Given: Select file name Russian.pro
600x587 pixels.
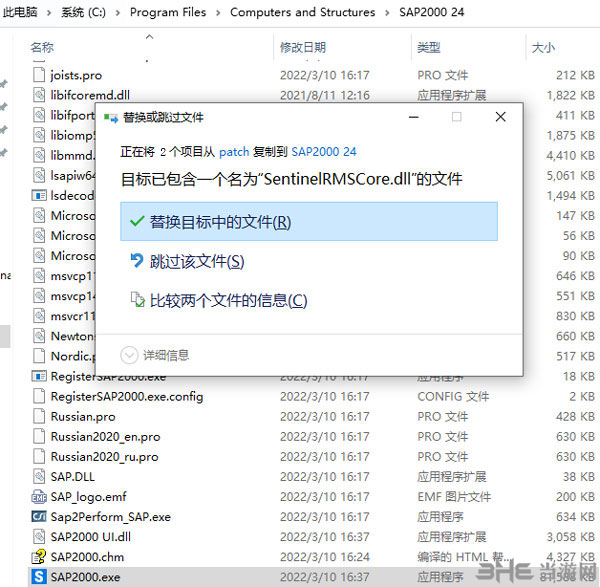Looking at the screenshot, I should pos(83,416).
